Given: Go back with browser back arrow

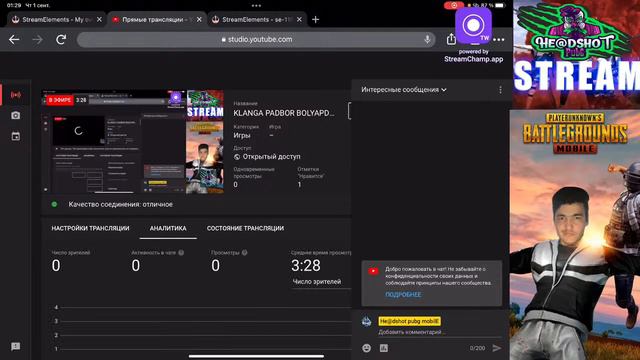Looking at the screenshot, I should [14, 40].
